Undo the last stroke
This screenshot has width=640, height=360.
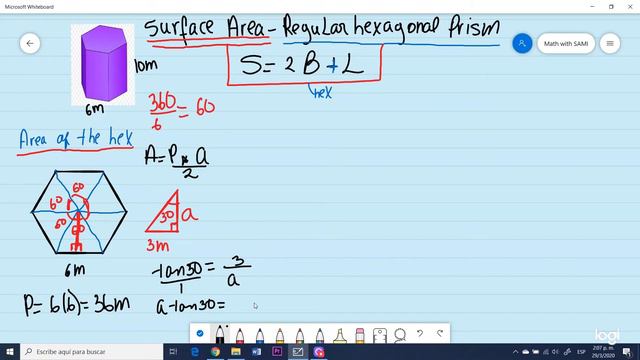coord(420,333)
